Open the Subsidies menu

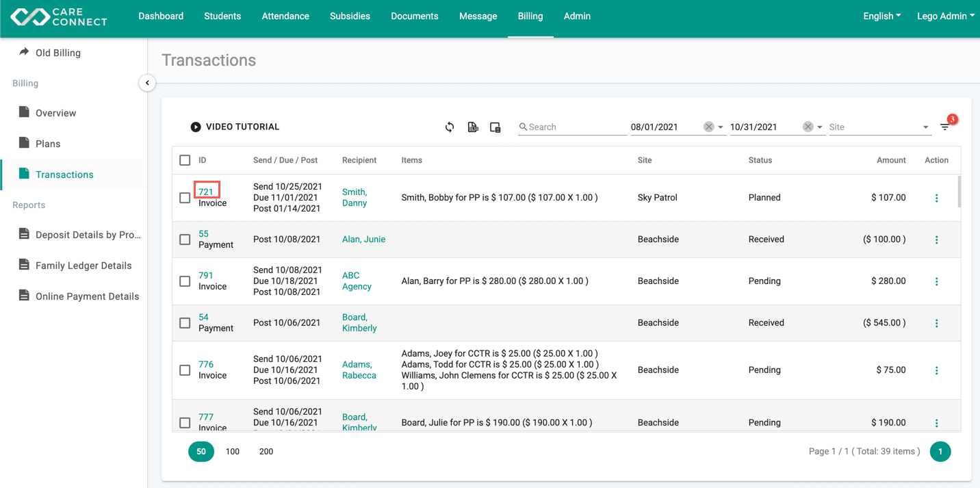point(350,16)
